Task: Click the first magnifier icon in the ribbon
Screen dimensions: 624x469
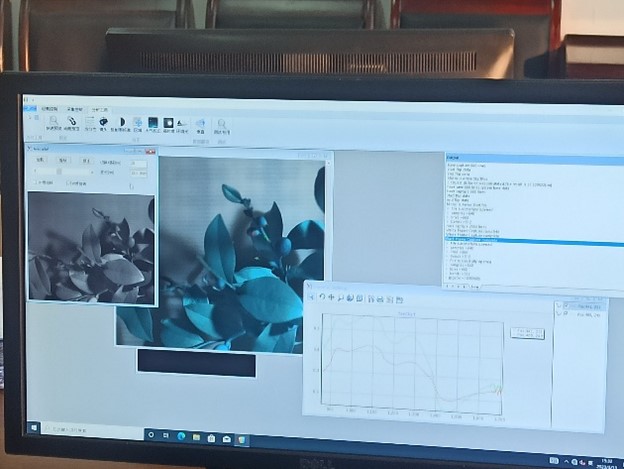Action: click(52, 122)
